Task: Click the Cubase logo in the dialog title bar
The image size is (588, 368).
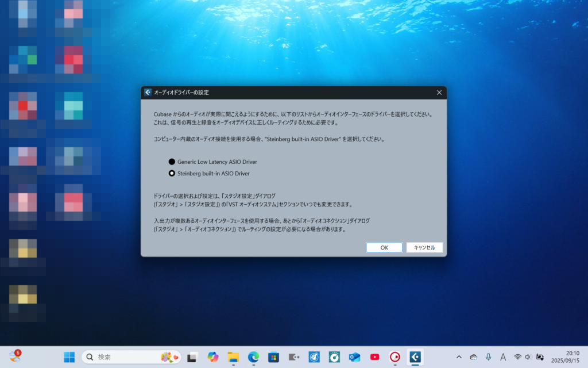Action: pyautogui.click(x=148, y=92)
